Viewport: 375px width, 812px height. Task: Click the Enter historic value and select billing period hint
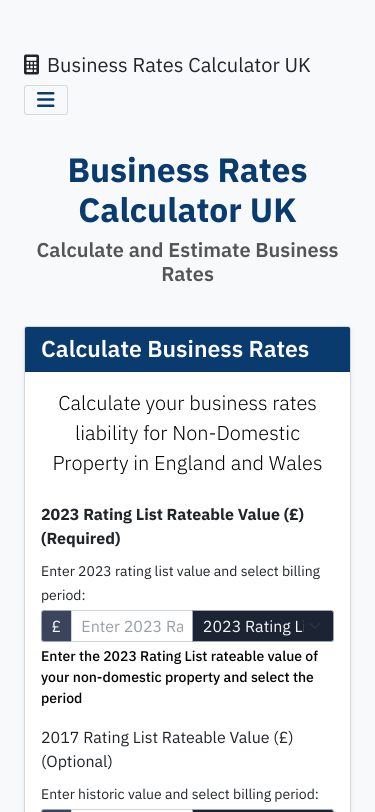coord(180,794)
